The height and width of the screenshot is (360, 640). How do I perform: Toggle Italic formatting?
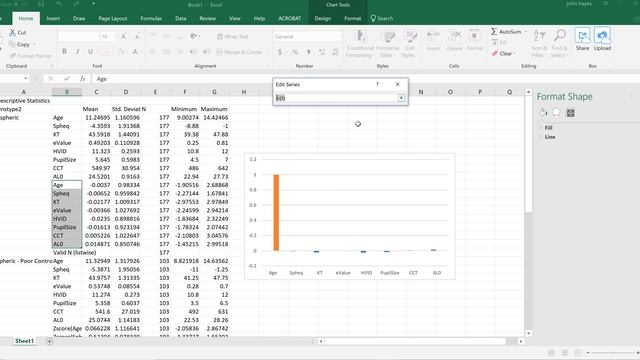click(78, 51)
